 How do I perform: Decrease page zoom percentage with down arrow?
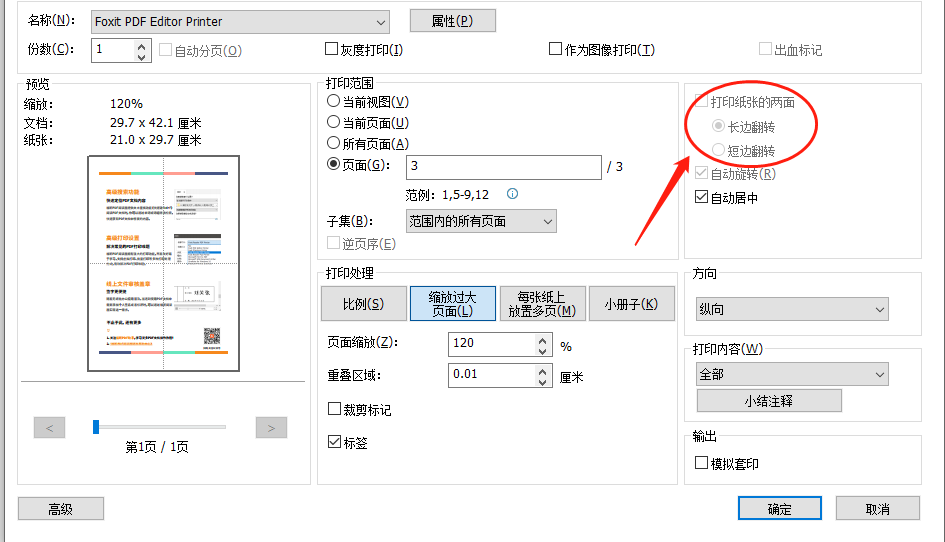click(542, 350)
